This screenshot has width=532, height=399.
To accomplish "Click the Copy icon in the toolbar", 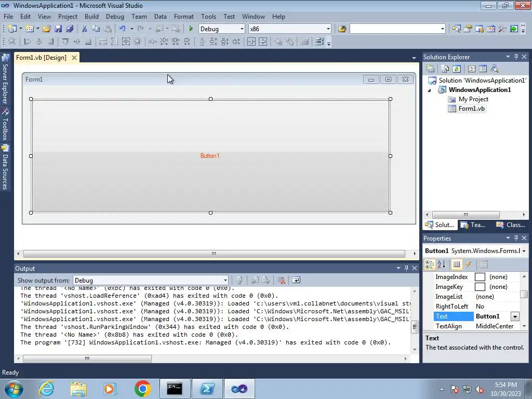I will [96, 29].
